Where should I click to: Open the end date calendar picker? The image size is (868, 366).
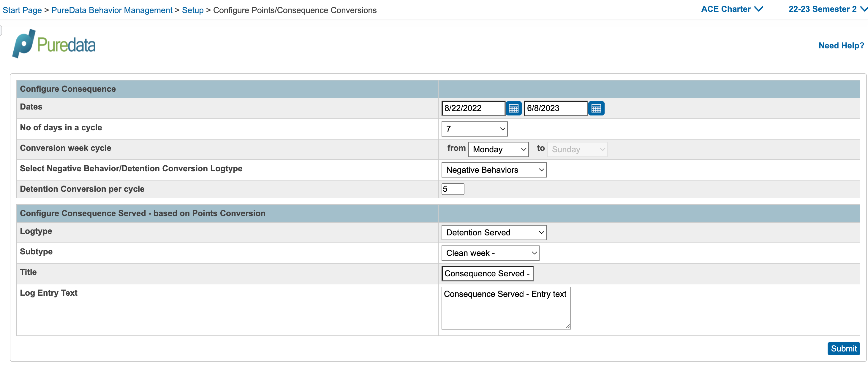(596, 108)
